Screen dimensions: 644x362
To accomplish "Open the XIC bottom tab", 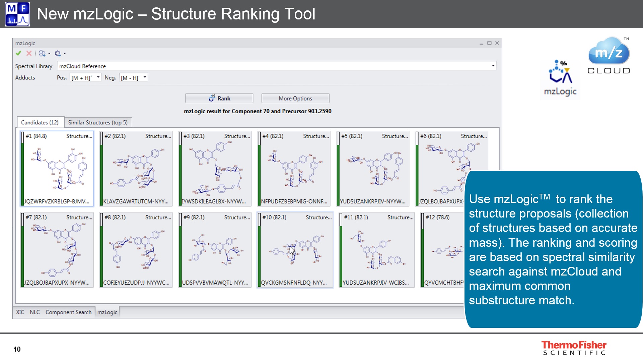I will pyautogui.click(x=20, y=312).
